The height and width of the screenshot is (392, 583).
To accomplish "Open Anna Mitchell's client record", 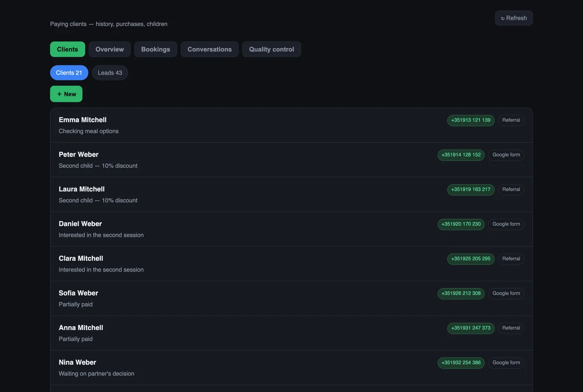I will (291, 333).
